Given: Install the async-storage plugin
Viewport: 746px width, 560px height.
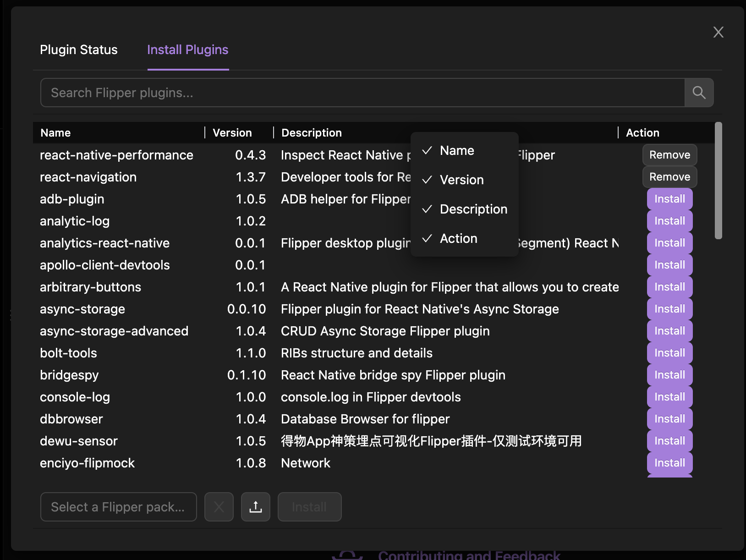Looking at the screenshot, I should click(x=669, y=309).
